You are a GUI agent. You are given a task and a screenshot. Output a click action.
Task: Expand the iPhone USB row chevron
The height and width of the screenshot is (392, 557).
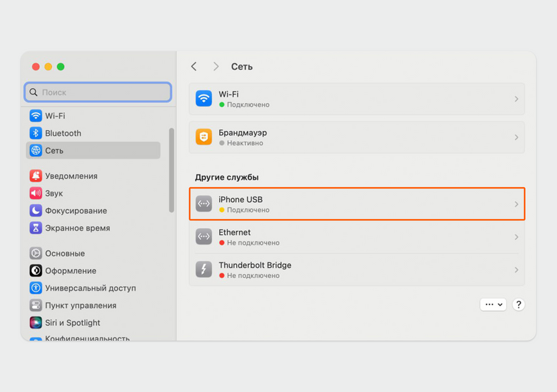coord(516,204)
